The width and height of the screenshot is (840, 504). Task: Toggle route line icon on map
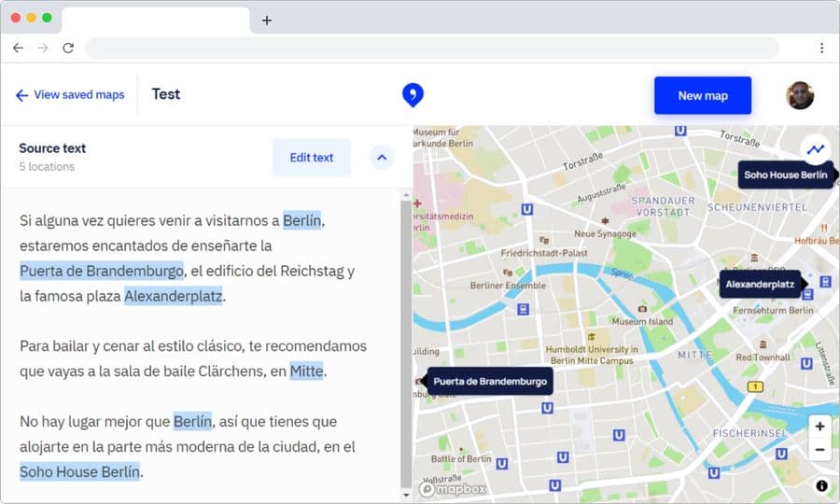(x=816, y=149)
